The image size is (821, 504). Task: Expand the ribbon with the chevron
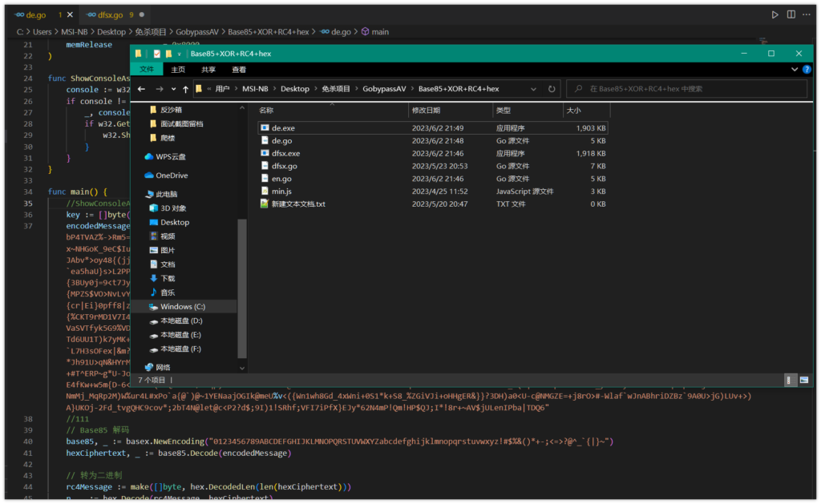click(x=795, y=69)
